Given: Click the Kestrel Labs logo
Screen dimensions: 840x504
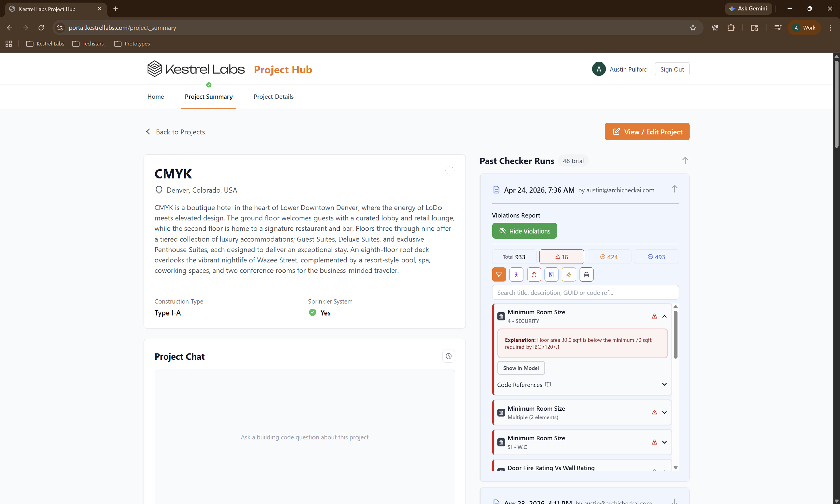Looking at the screenshot, I should [x=196, y=69].
